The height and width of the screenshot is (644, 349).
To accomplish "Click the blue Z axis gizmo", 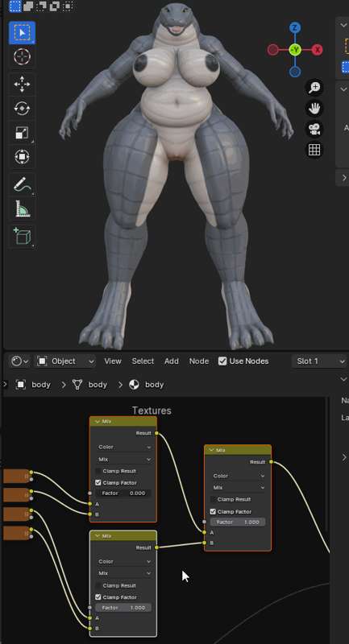I will [295, 28].
